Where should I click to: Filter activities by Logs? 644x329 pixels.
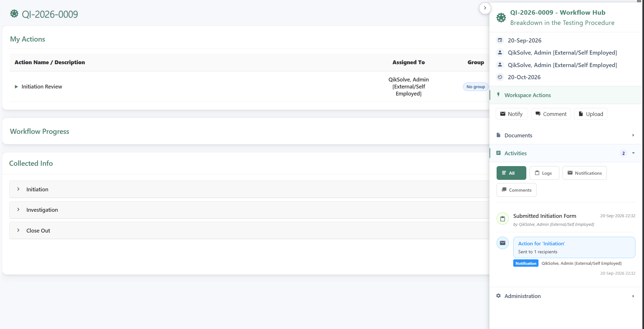(544, 173)
